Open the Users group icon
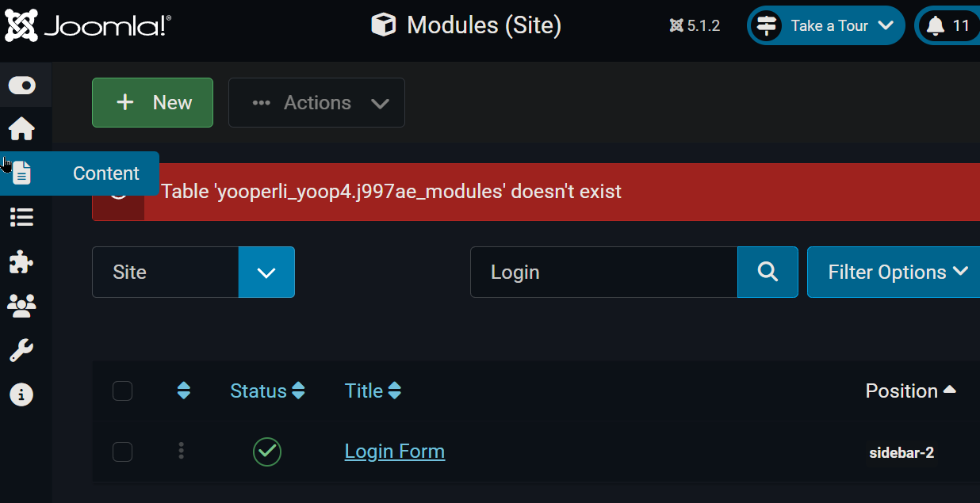 [x=21, y=306]
